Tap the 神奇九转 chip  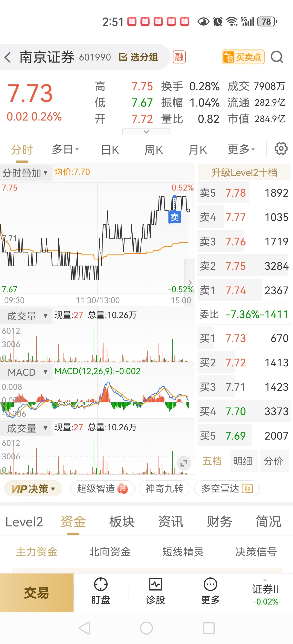point(164,489)
